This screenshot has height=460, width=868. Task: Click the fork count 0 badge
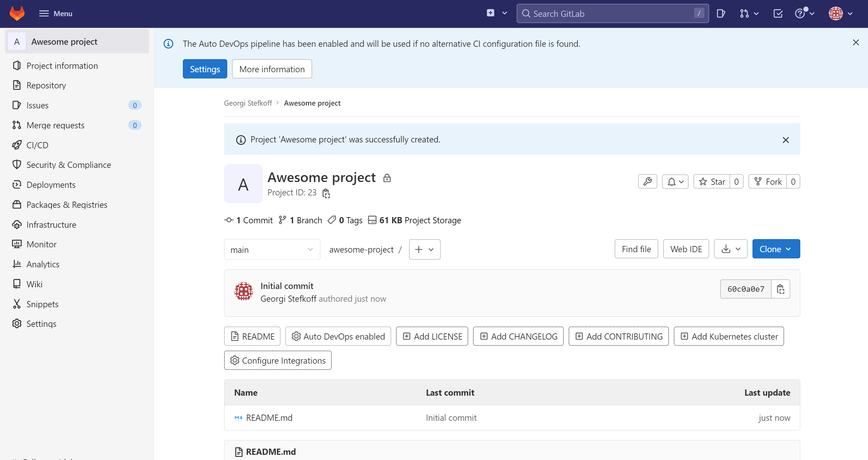click(x=793, y=181)
